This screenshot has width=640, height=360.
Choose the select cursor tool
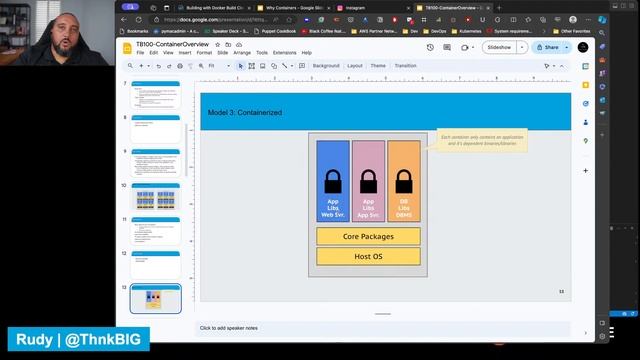click(x=240, y=66)
